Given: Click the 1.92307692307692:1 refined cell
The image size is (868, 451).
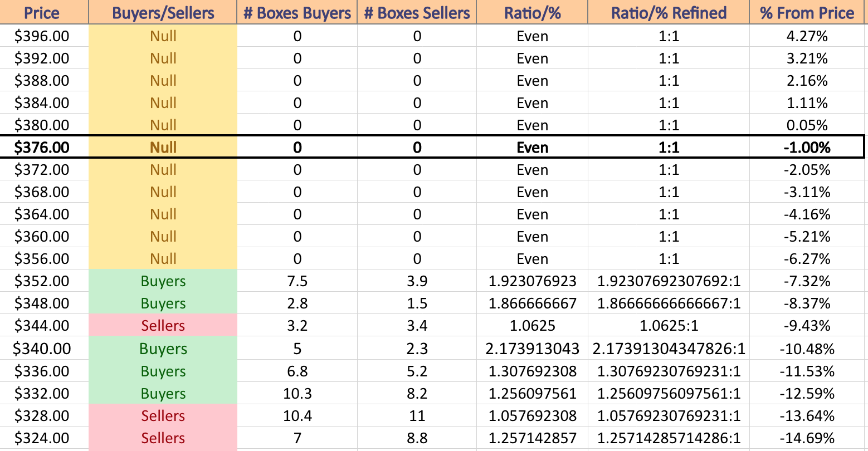Looking at the screenshot, I should coord(669,281).
